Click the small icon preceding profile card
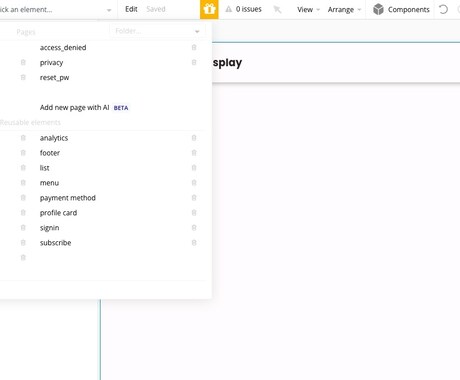The width and height of the screenshot is (460, 380). coord(23,213)
